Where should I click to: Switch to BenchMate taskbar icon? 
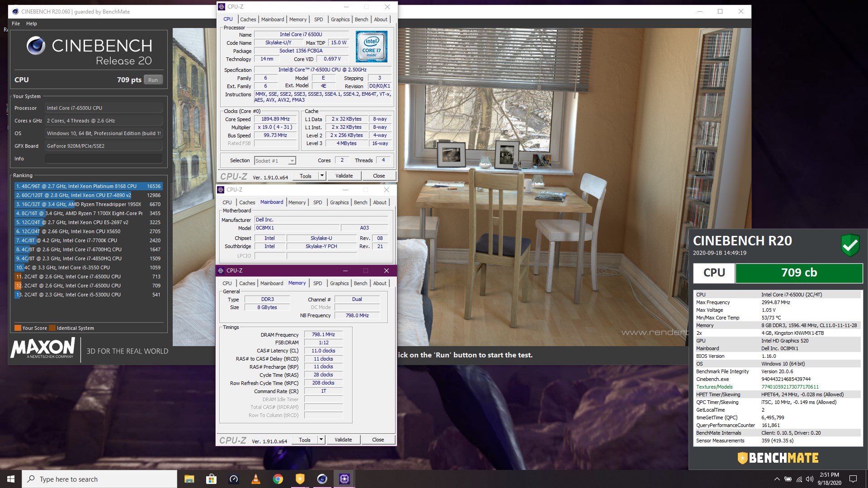point(300,479)
